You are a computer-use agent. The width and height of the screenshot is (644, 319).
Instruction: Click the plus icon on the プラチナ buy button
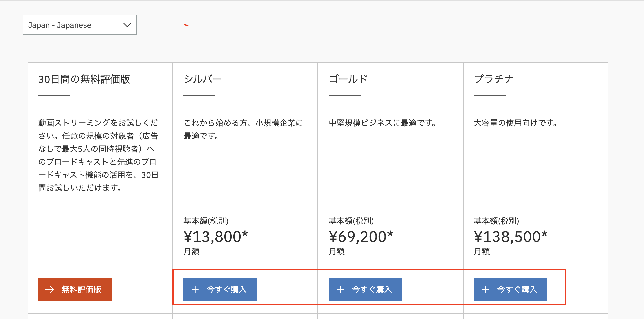(486, 289)
